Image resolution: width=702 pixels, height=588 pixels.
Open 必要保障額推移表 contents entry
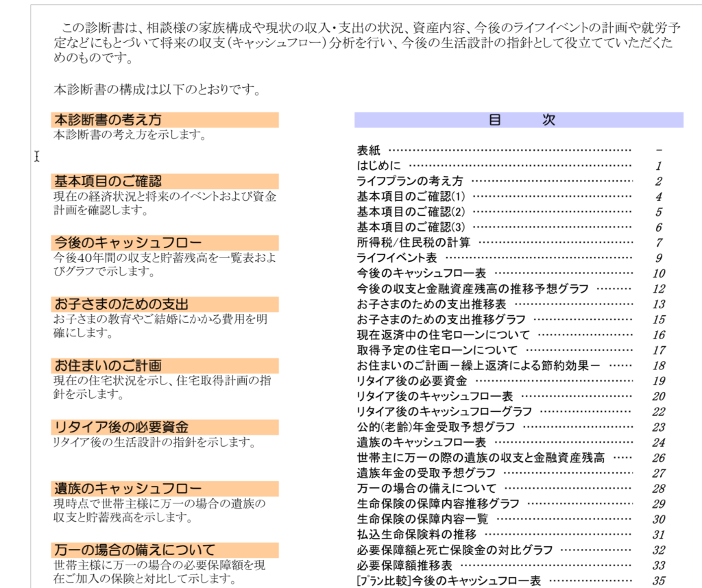[404, 565]
